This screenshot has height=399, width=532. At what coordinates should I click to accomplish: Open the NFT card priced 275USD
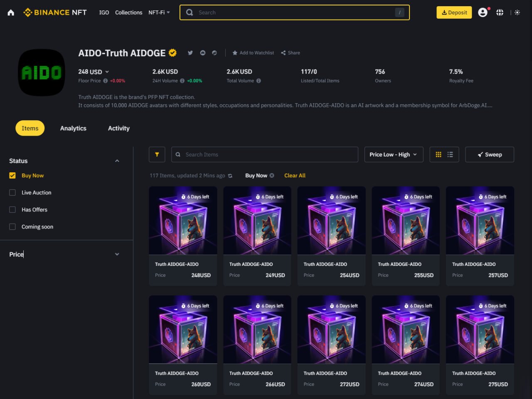click(480, 345)
